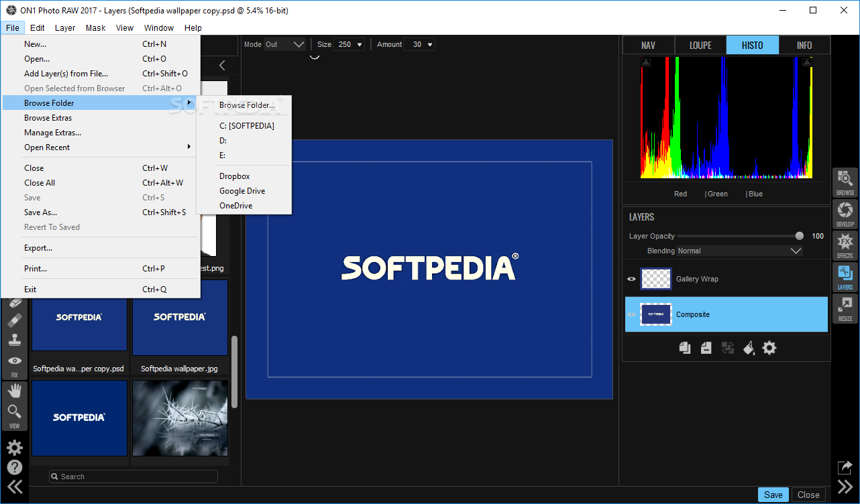Switch to the NAV tab
This screenshot has height=504, width=860.
click(648, 45)
